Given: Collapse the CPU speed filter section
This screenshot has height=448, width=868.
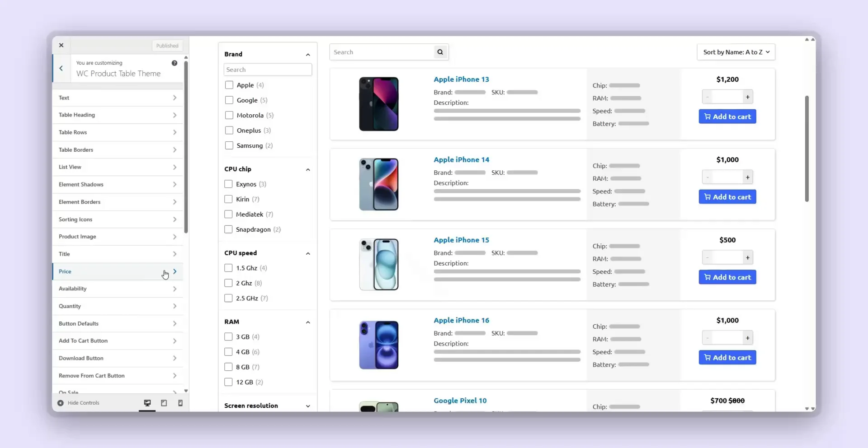Looking at the screenshot, I should 308,253.
